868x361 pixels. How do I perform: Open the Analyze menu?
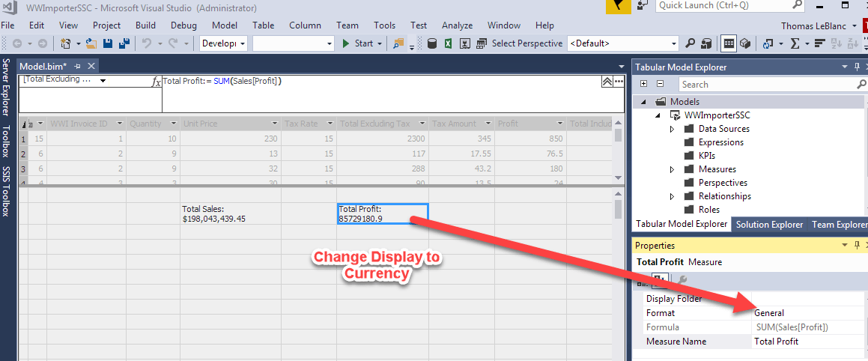click(x=458, y=25)
